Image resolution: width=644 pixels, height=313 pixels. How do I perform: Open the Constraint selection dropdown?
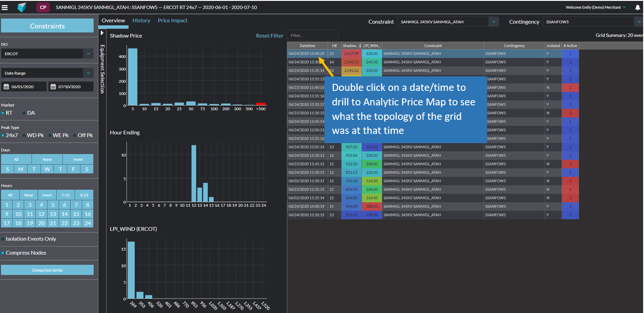494,22
